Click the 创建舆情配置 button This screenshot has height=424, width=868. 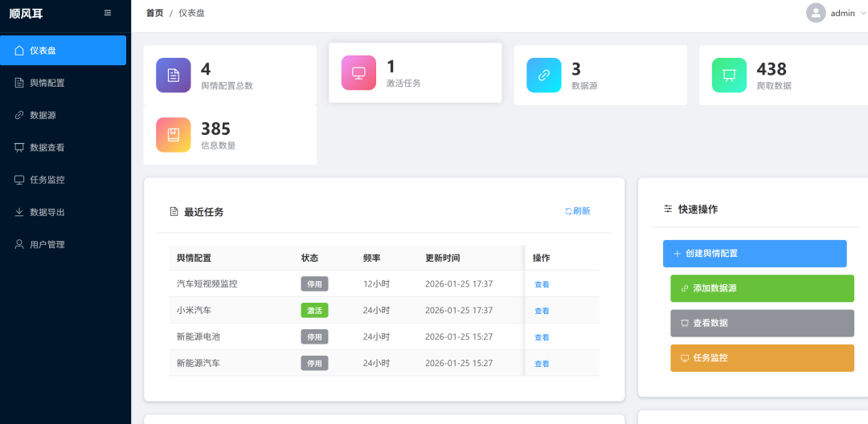click(755, 254)
